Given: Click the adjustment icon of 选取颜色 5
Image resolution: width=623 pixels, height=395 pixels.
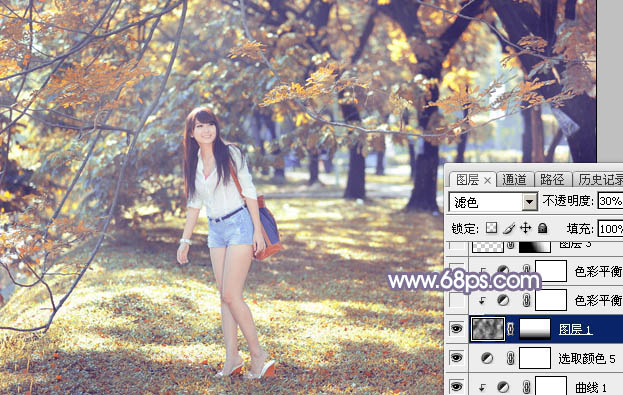Looking at the screenshot, I should 487,358.
